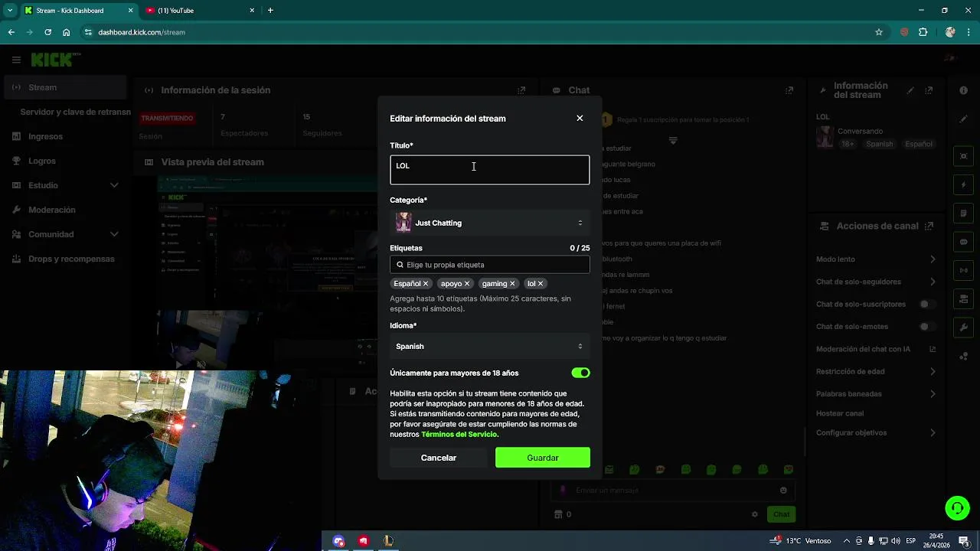
Task: Open the Términos del Servicio link
Action: pos(459,435)
